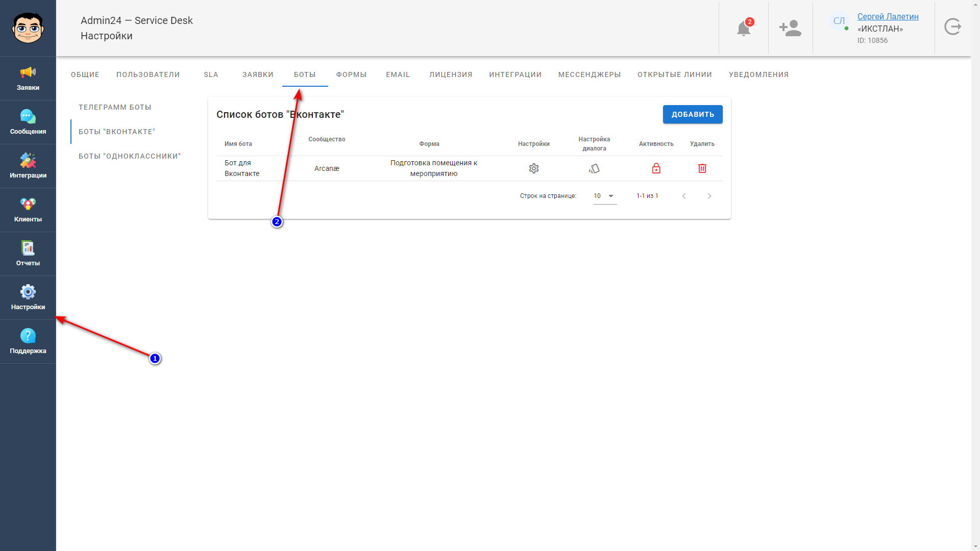The height and width of the screenshot is (551, 980).
Task: Switch to the БОТЫ tab
Action: tap(305, 74)
